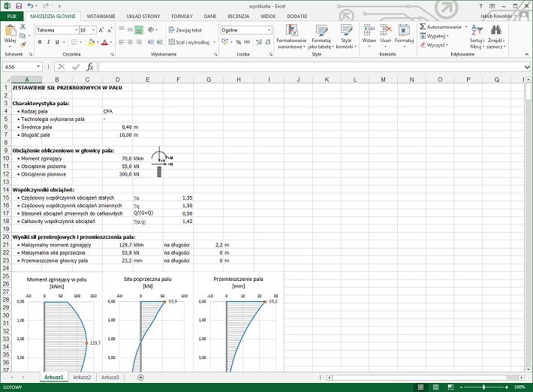Decrease indent of cell content
Image resolution: width=533 pixels, height=392 pixels.
[151, 42]
